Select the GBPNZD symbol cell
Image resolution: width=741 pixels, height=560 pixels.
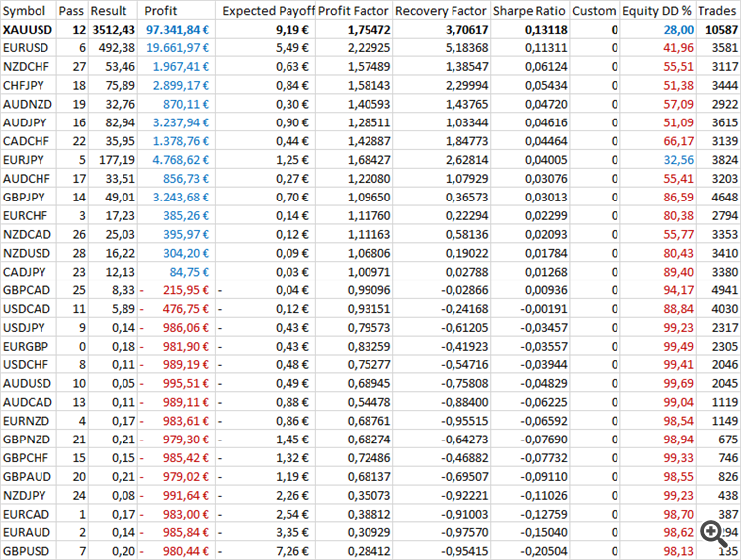click(27, 440)
